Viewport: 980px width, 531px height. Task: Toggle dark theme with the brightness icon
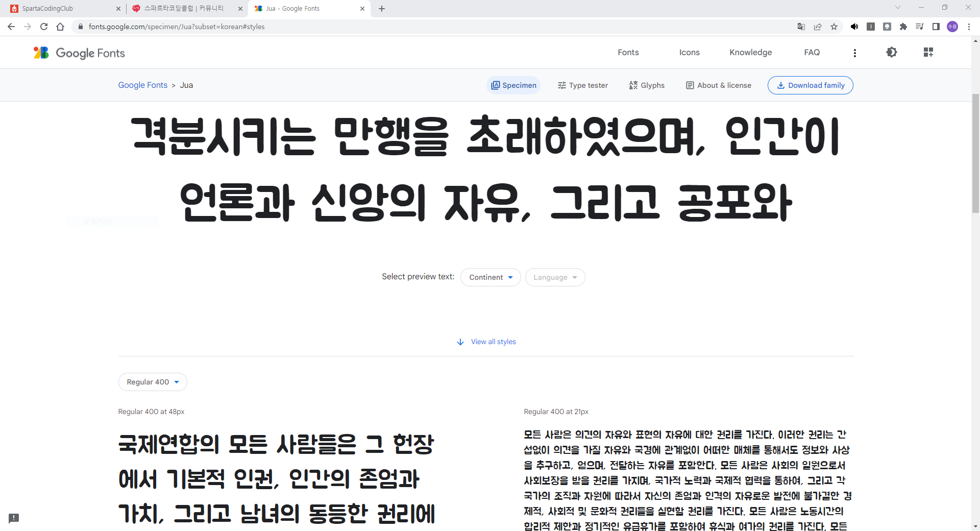click(x=892, y=52)
